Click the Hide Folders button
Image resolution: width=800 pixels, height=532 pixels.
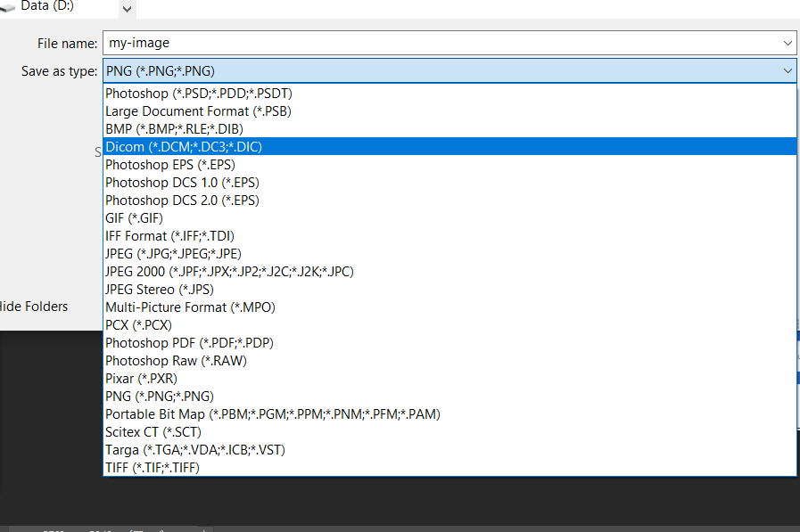click(x=36, y=307)
